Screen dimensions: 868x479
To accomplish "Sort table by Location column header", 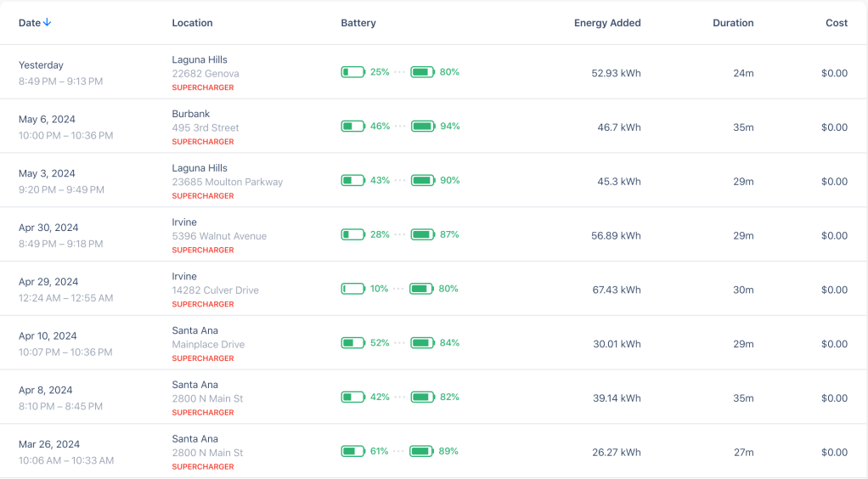I will [192, 23].
